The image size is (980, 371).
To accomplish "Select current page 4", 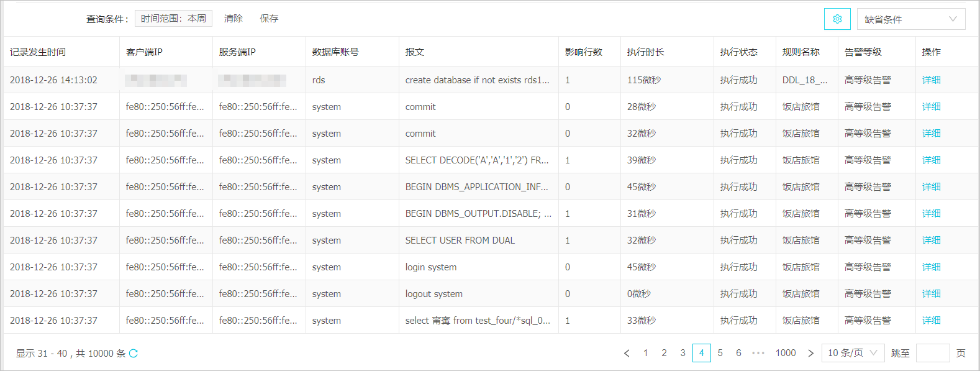I will pyautogui.click(x=701, y=353).
